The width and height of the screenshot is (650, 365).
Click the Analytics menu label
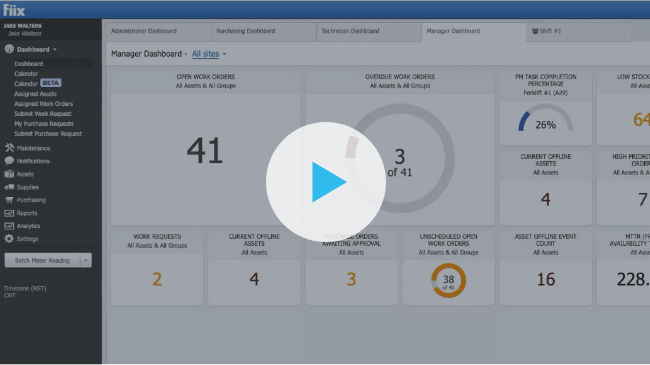pos(28,226)
